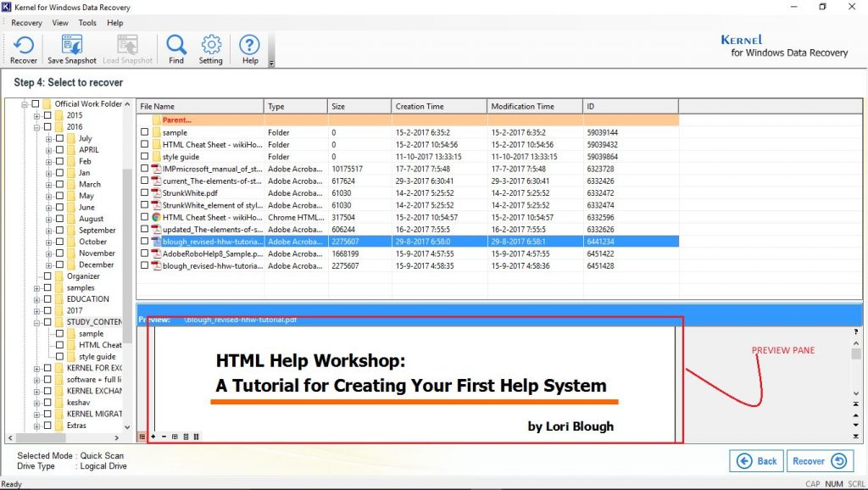Image resolution: width=868 pixels, height=490 pixels.
Task: Click the Load Snapshot toolbar icon
Action: [x=127, y=48]
